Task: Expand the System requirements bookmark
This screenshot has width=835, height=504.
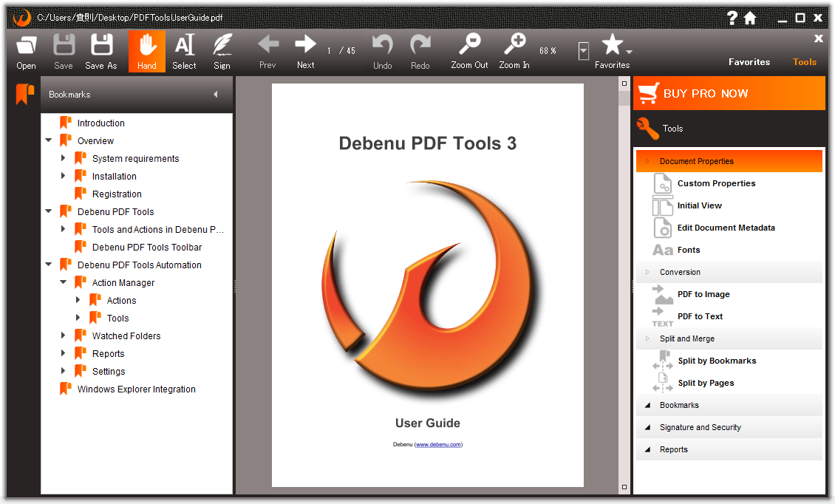Action: click(x=63, y=158)
